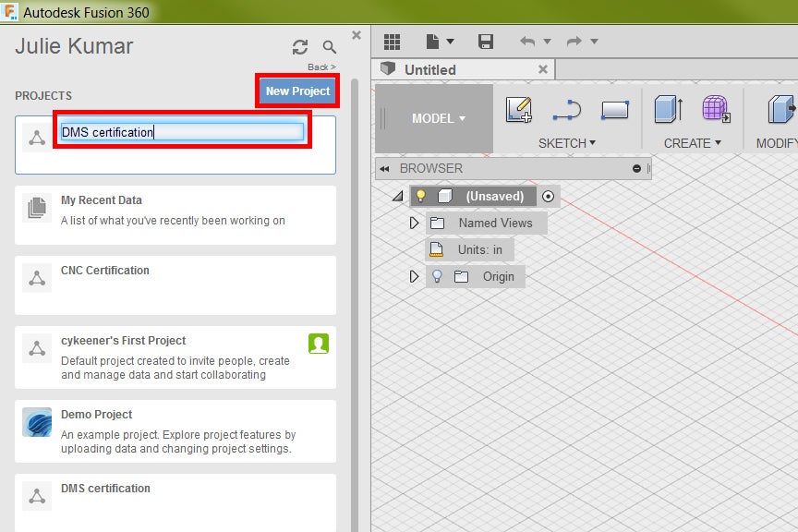Select Origin in browser tree
Image resolution: width=798 pixels, height=532 pixels.
[x=498, y=277]
